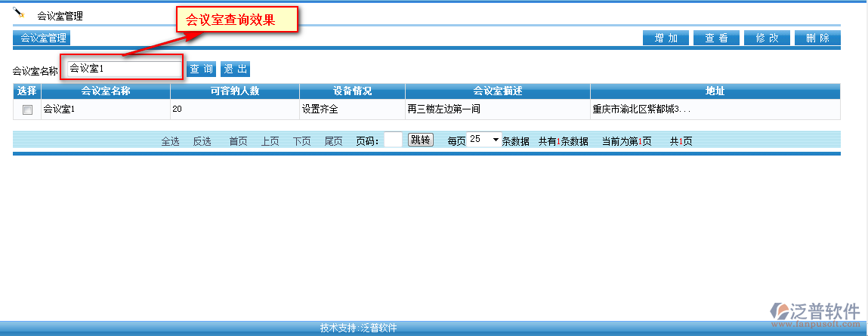Click the 共1页 text
Image resolution: width=868 pixels, height=336 pixels.
click(681, 141)
